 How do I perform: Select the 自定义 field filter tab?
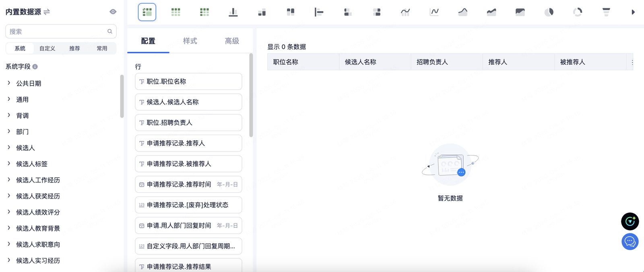coord(47,48)
